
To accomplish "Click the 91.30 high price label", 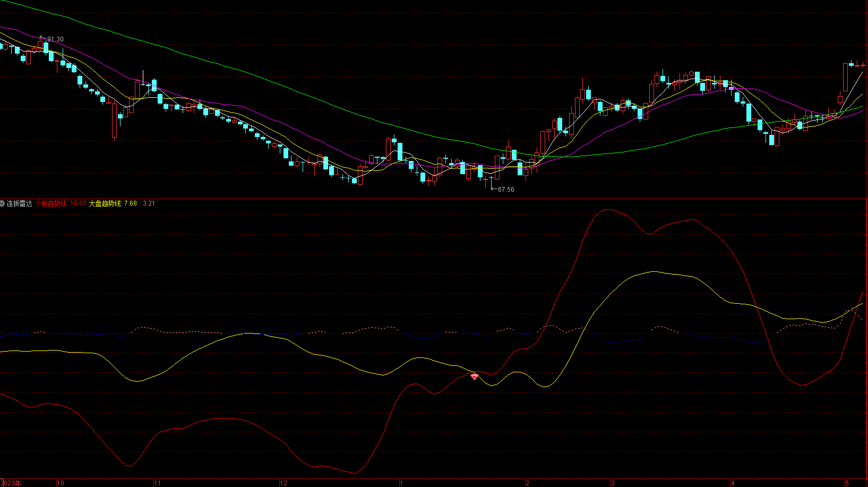I will pyautogui.click(x=55, y=39).
